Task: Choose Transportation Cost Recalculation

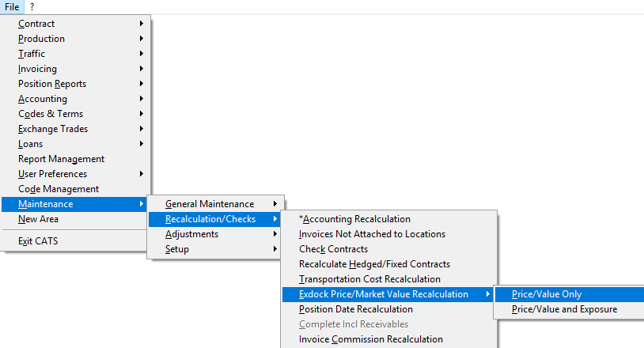Action: [389, 279]
